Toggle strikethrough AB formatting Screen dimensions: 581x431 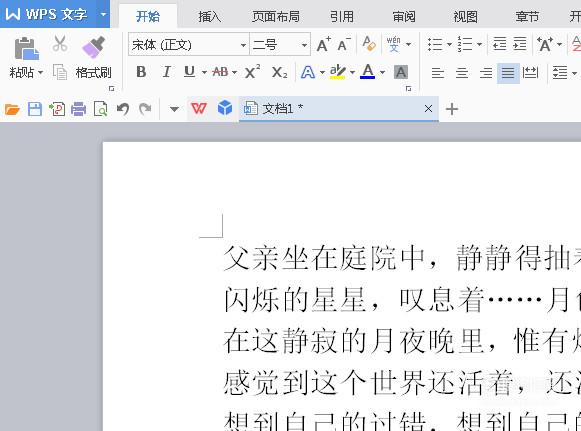(x=220, y=72)
